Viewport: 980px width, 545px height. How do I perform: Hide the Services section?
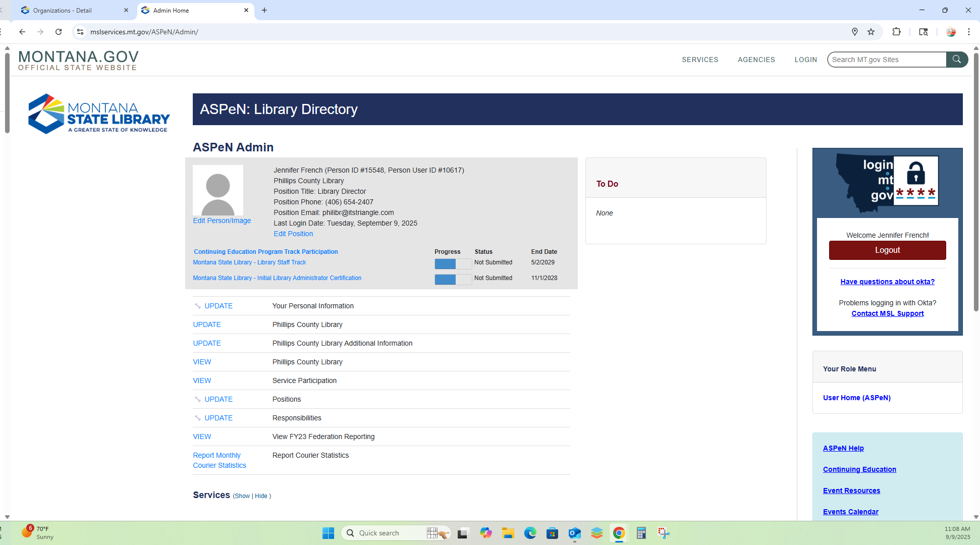(x=261, y=496)
